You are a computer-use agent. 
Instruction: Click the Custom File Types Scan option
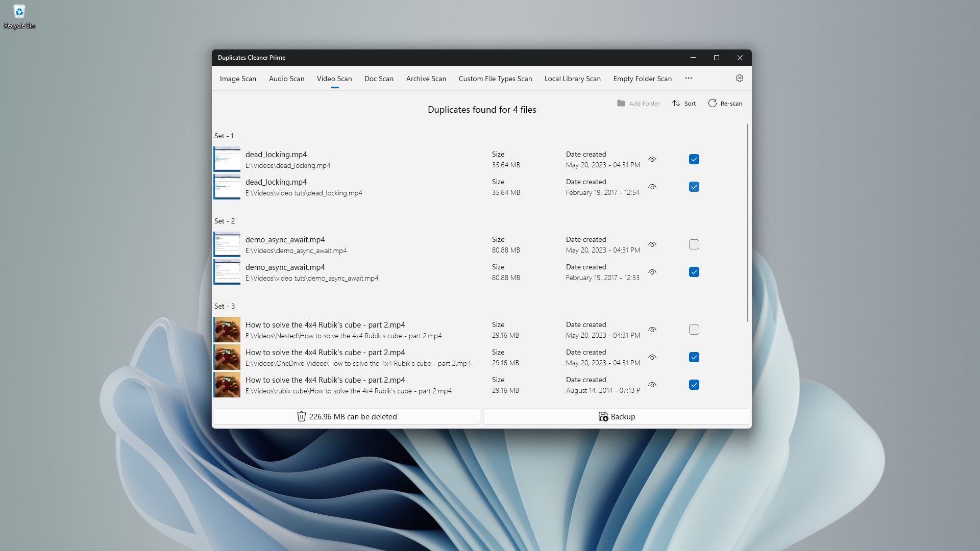[495, 79]
